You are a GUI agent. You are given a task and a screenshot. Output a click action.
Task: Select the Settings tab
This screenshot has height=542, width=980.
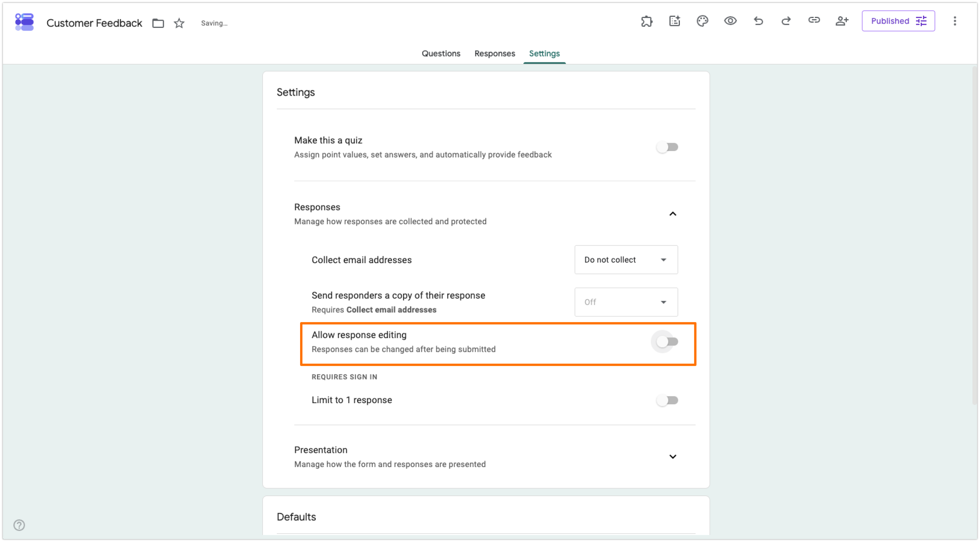(x=544, y=54)
